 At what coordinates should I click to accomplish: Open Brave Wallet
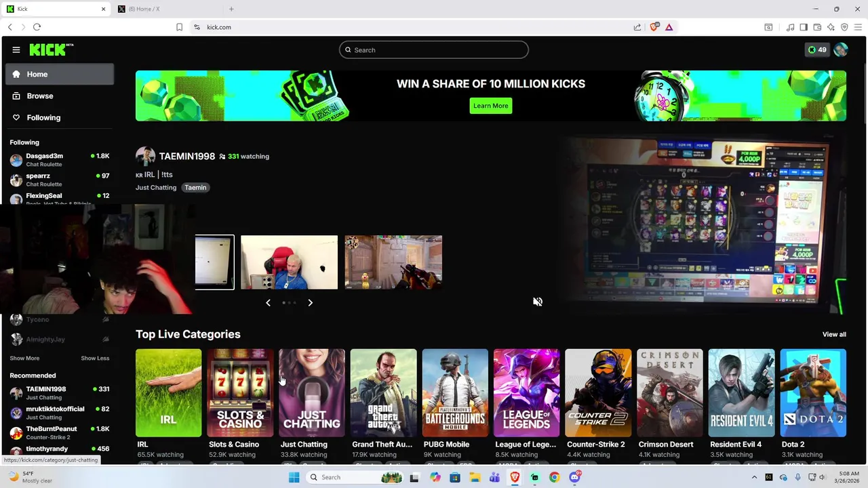pyautogui.click(x=817, y=27)
